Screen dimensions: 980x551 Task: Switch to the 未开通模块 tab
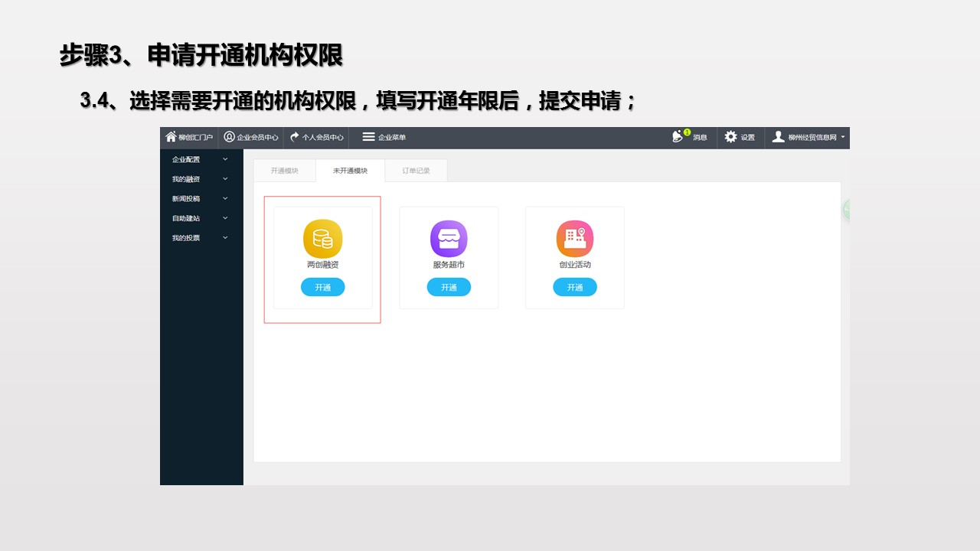click(x=350, y=171)
